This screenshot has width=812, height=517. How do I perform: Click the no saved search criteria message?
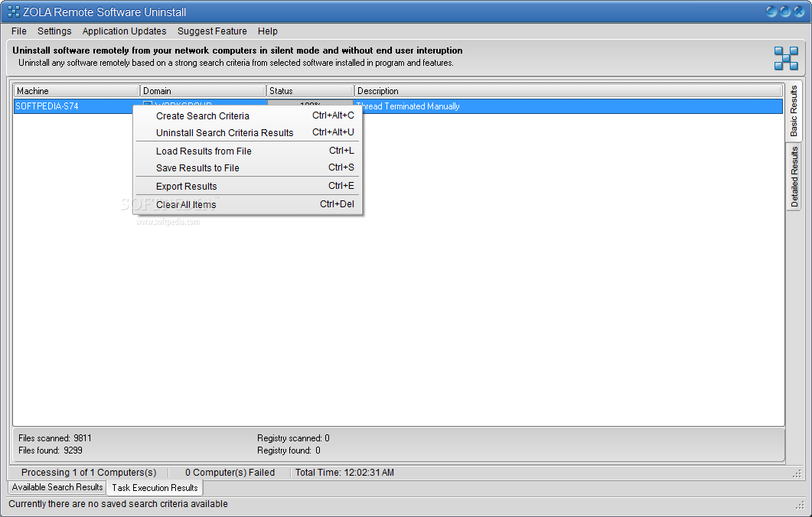[x=118, y=503]
